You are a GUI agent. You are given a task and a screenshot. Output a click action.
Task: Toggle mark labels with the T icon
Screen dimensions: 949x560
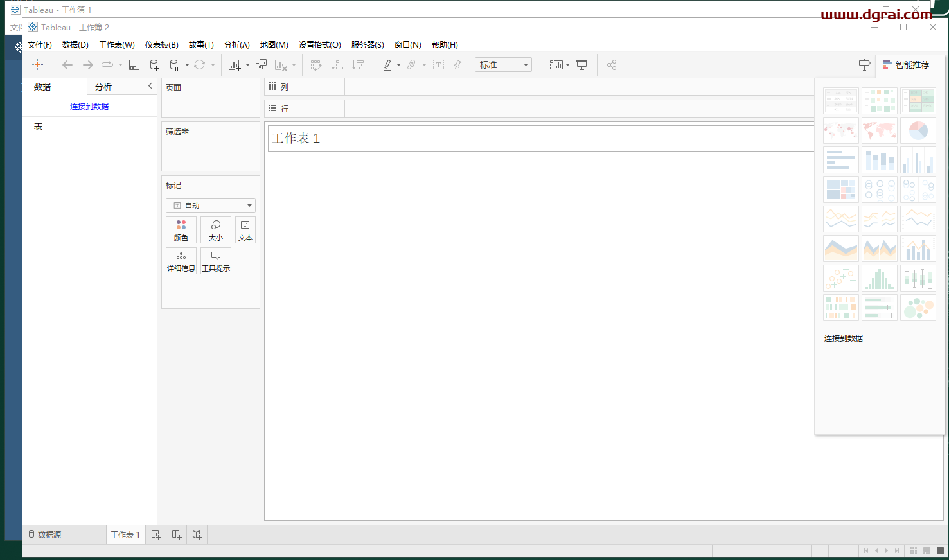point(438,65)
